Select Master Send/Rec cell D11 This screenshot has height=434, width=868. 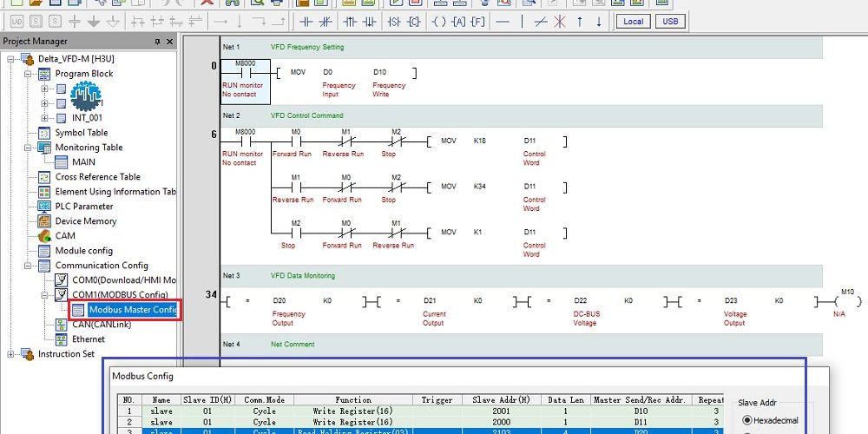pos(641,422)
